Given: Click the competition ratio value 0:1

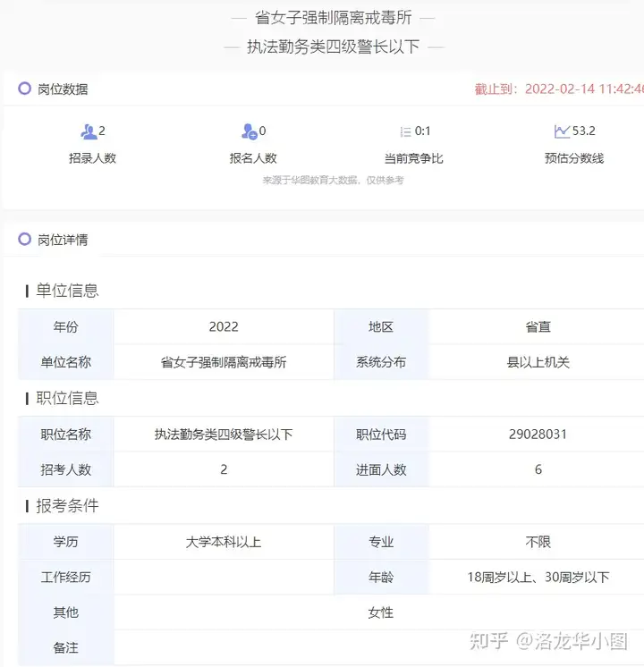Looking at the screenshot, I should tap(423, 131).
